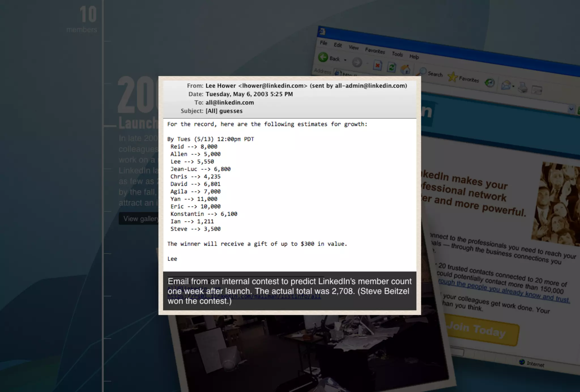The height and width of the screenshot is (392, 580).
Task: Open the Edit menu in browser window
Action: coord(338,45)
